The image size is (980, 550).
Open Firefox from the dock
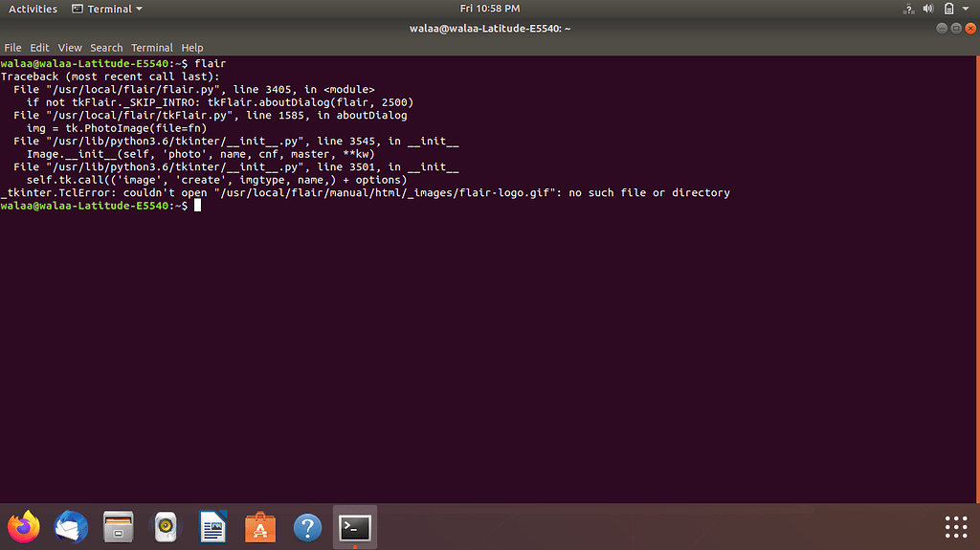[x=24, y=527]
